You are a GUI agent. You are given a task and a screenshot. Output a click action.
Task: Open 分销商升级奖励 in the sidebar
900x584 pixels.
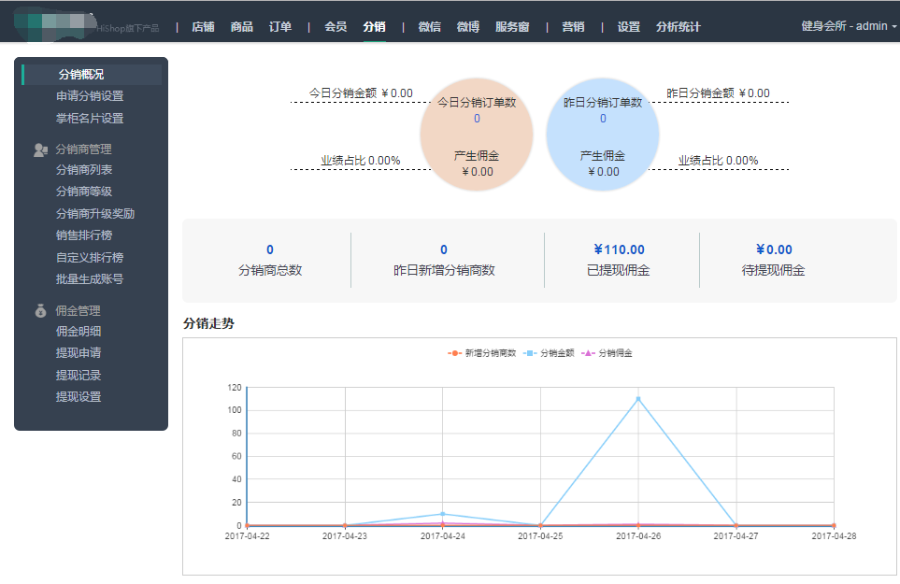point(95,214)
